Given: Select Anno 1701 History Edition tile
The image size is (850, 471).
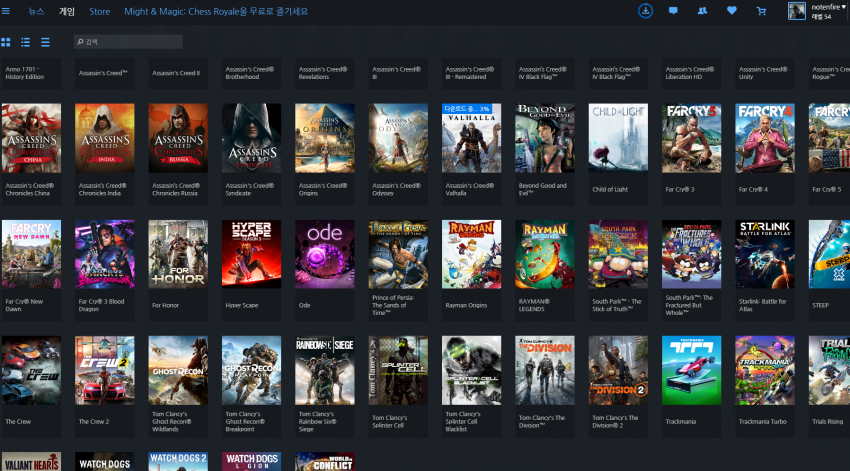Looking at the screenshot, I should tap(31, 73).
